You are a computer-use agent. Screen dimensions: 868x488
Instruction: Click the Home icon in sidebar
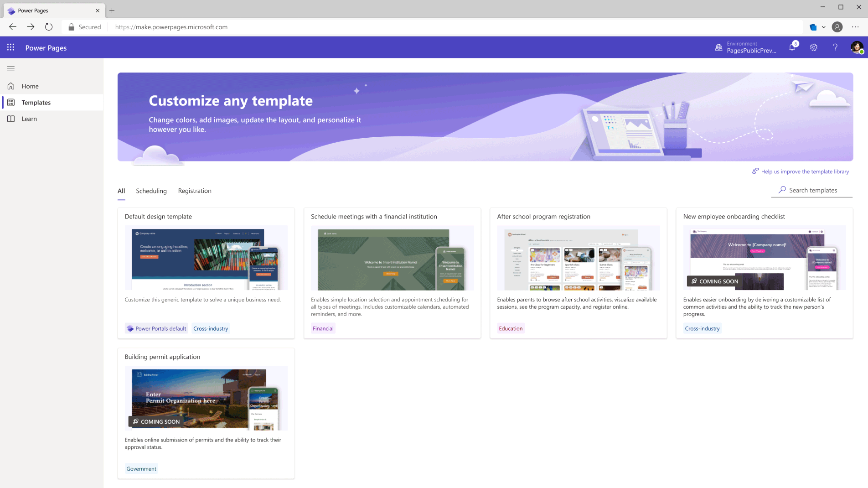11,86
